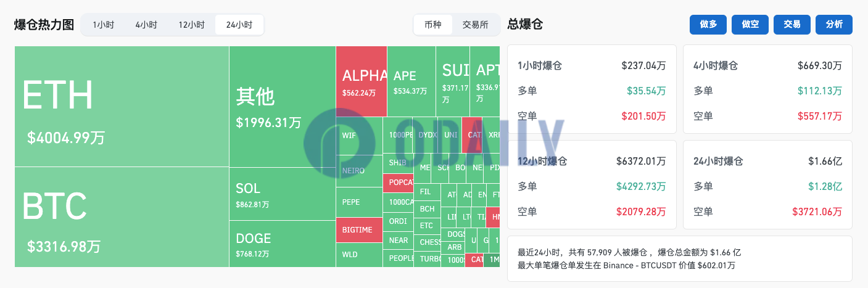
Task: Click the 做多 button
Action: [708, 25]
